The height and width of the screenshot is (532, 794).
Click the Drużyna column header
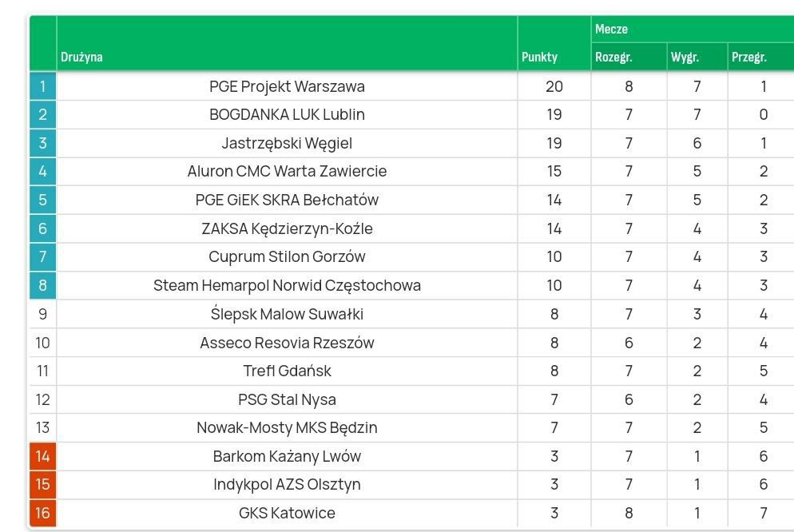click(x=81, y=58)
